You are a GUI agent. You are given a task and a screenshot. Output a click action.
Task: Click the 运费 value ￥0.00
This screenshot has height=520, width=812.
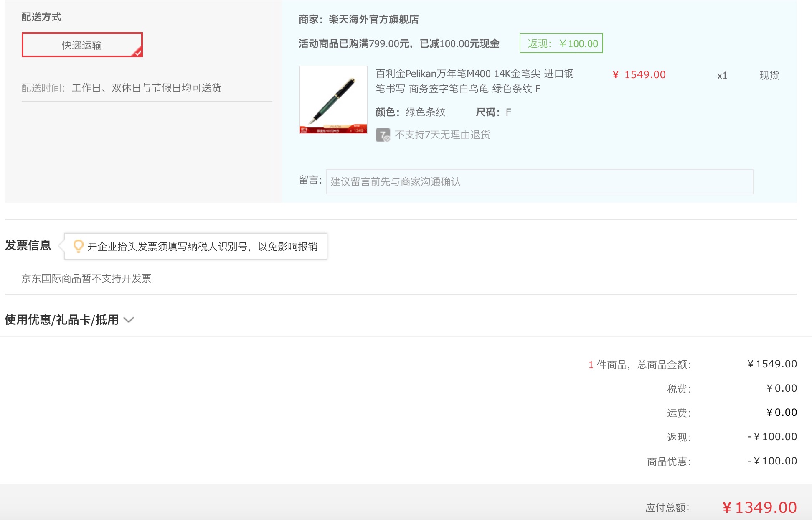tap(782, 413)
